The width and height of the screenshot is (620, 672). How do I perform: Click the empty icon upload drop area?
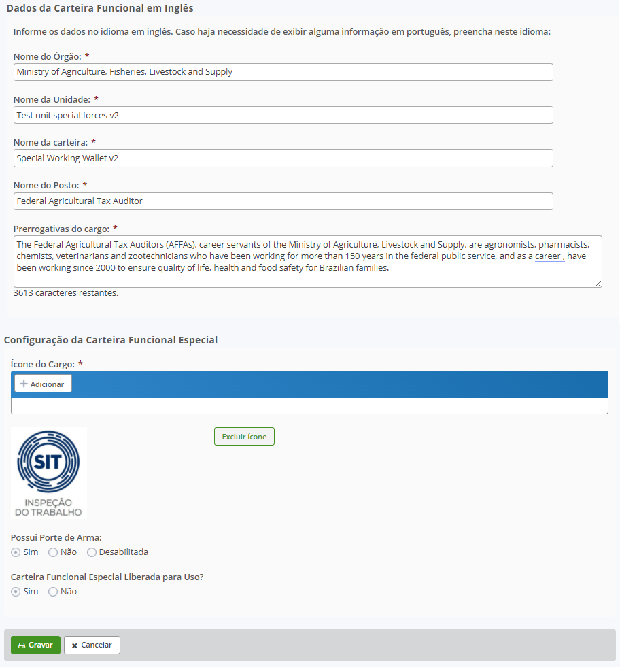click(309, 406)
